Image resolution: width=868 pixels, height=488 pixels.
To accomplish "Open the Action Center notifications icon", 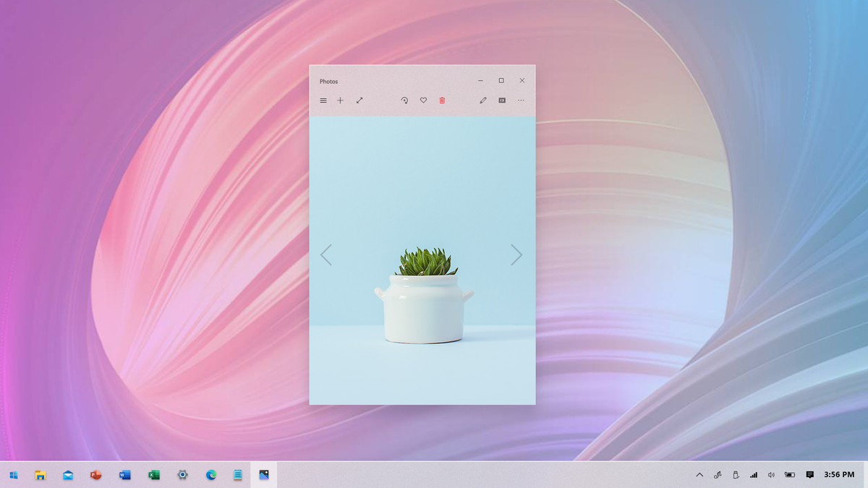I will coord(810,475).
